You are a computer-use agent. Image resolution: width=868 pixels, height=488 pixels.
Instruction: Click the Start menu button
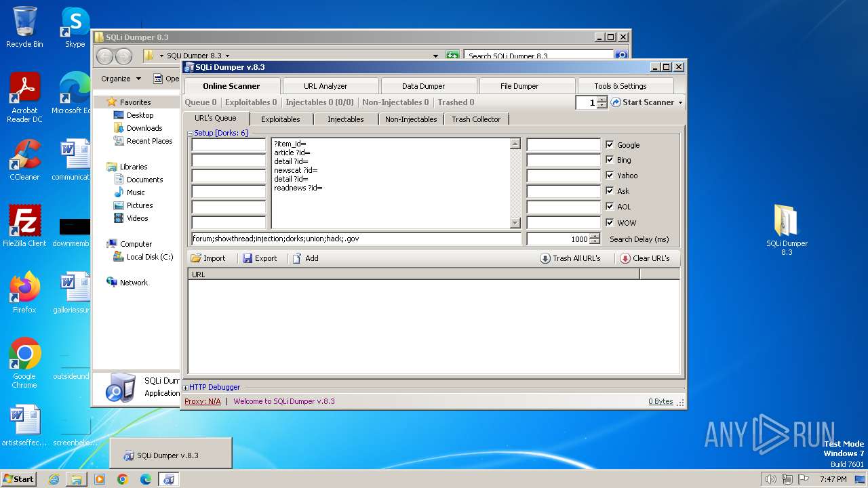19,479
